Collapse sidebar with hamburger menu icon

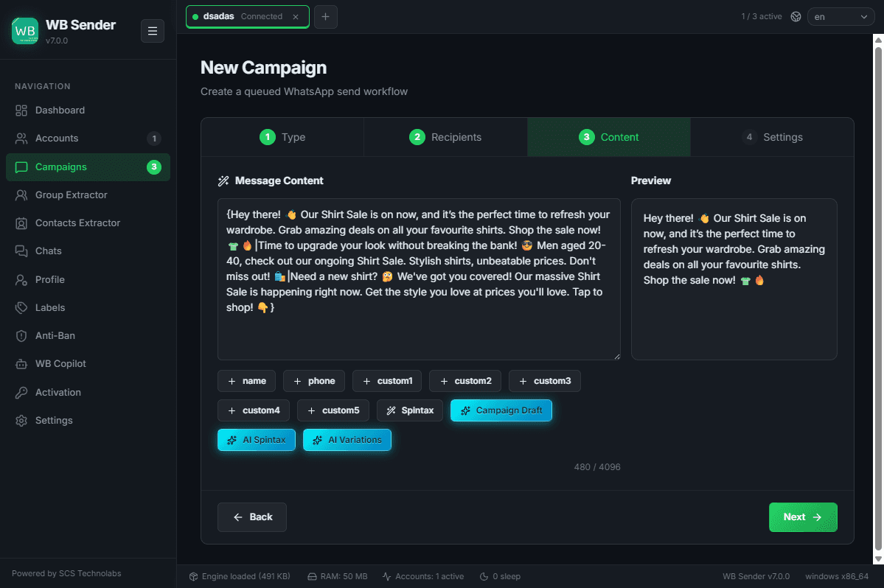coord(152,31)
